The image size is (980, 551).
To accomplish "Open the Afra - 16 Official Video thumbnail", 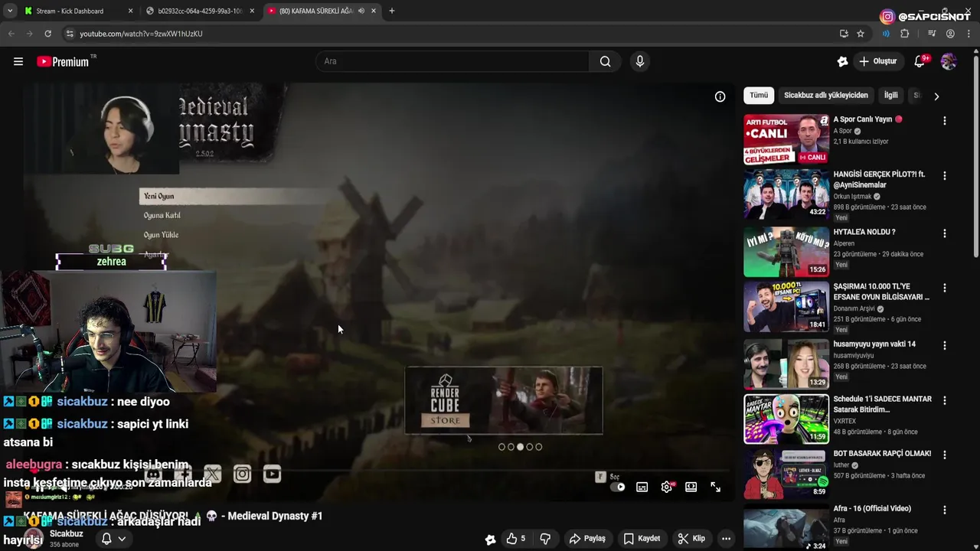I will pos(786,528).
